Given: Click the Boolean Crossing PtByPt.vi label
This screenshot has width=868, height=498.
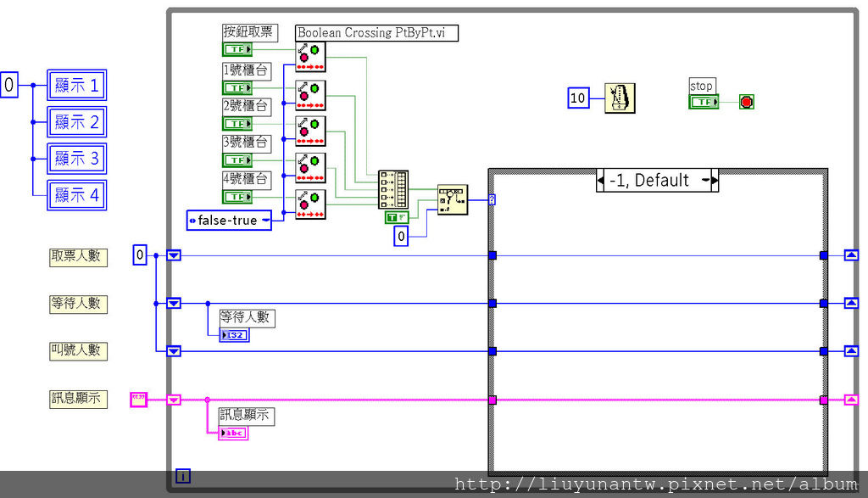Looking at the screenshot, I should (x=376, y=33).
